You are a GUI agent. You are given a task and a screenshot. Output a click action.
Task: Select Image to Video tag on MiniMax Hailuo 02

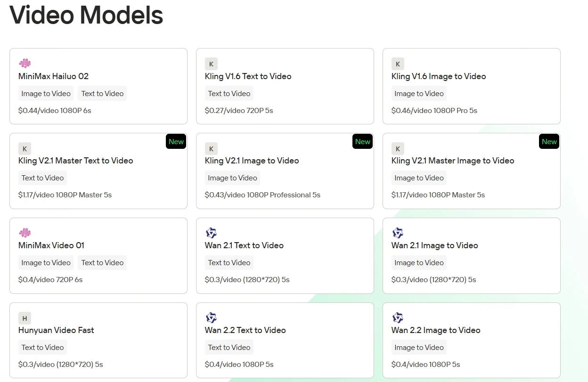point(46,93)
